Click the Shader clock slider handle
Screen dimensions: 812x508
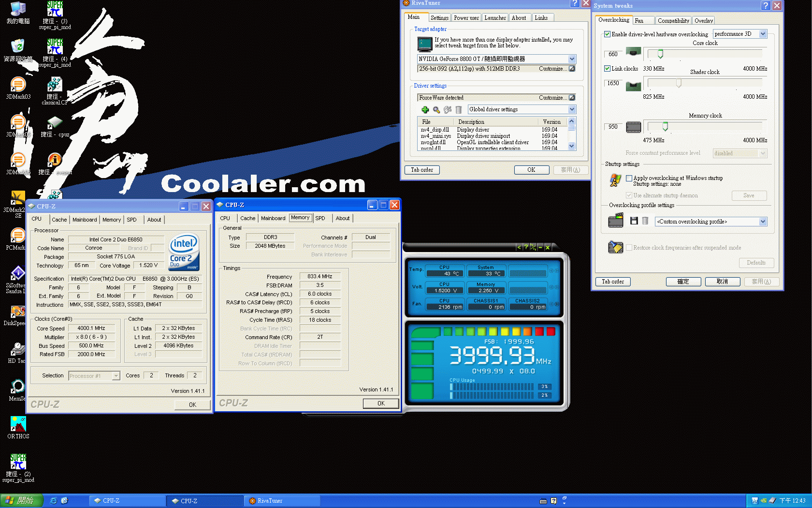(679, 83)
